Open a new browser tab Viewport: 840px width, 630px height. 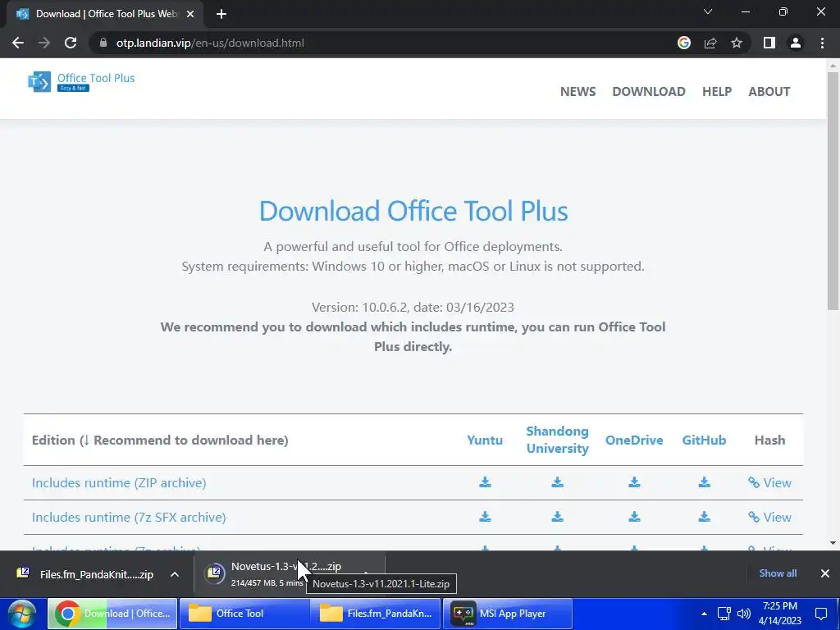[x=221, y=15]
